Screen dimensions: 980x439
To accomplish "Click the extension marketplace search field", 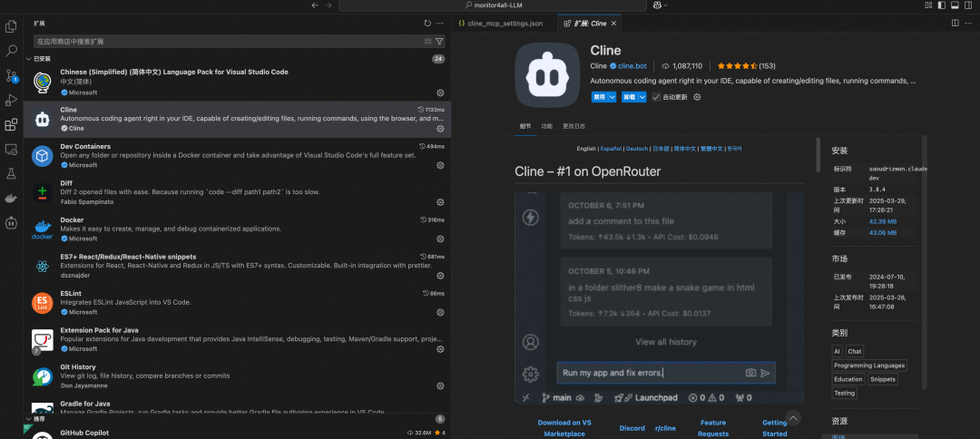I will (227, 42).
